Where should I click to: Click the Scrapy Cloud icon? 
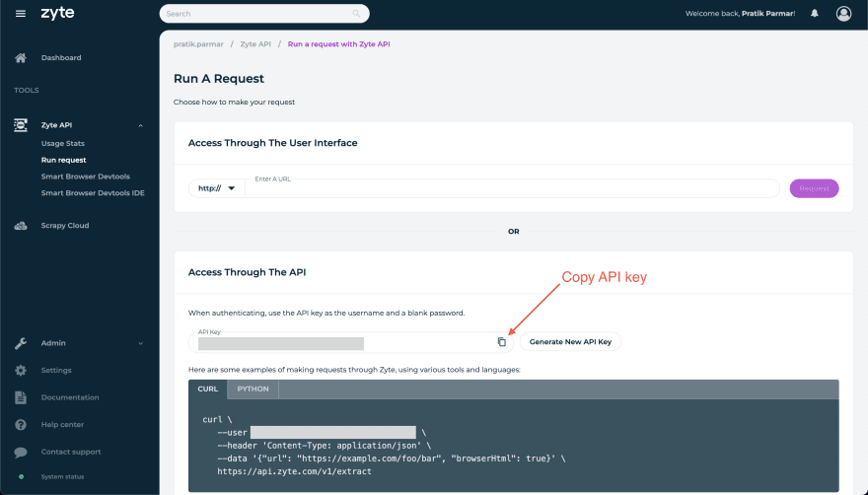(x=21, y=226)
